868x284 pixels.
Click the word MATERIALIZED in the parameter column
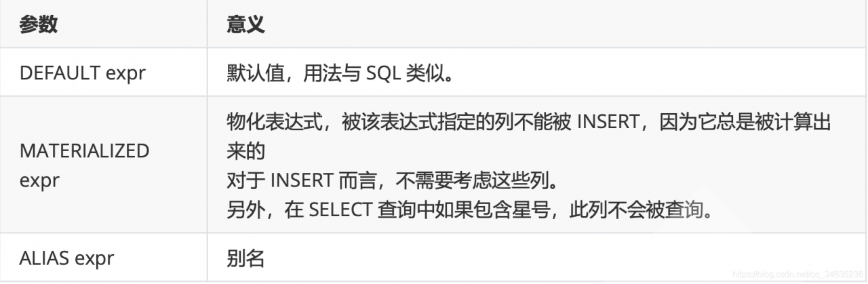[x=84, y=150]
